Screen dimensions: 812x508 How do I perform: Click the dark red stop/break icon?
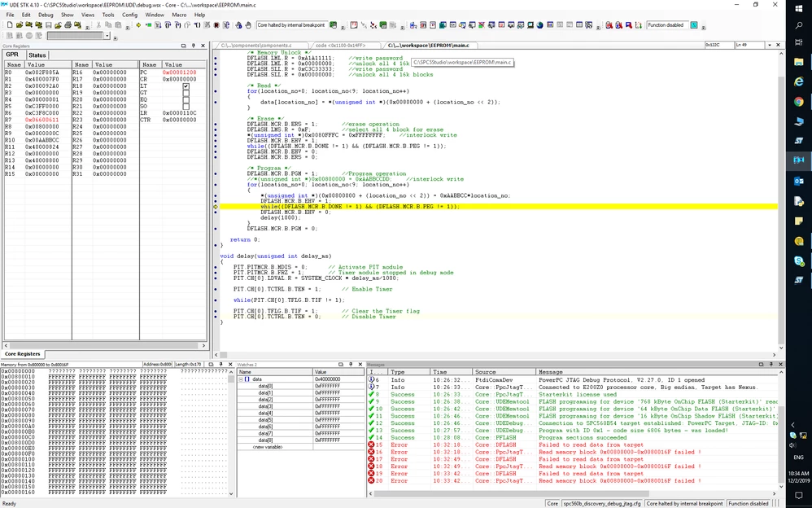(x=216, y=25)
